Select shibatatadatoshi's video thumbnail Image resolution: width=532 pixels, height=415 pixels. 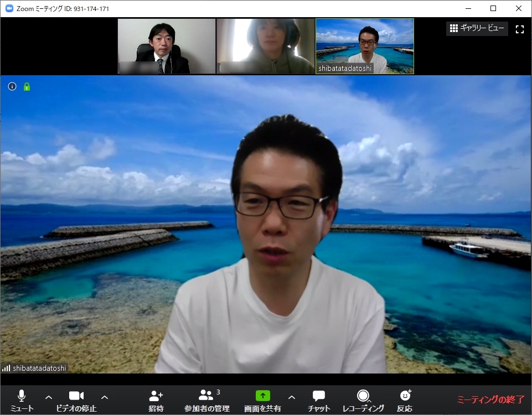pyautogui.click(x=364, y=46)
